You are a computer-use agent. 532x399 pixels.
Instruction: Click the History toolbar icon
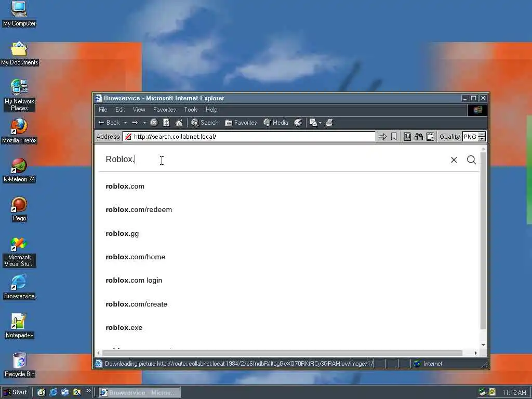click(298, 123)
